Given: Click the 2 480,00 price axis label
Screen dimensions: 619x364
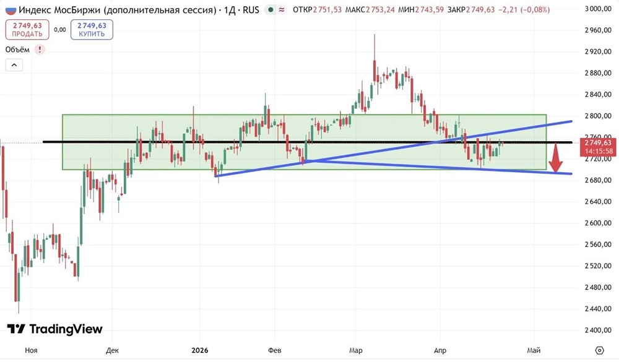Looking at the screenshot, I should point(598,287).
